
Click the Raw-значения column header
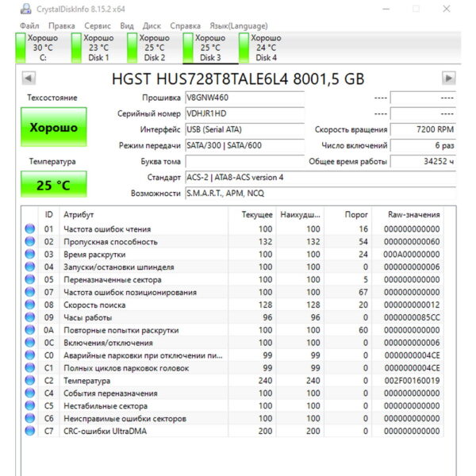click(x=408, y=215)
